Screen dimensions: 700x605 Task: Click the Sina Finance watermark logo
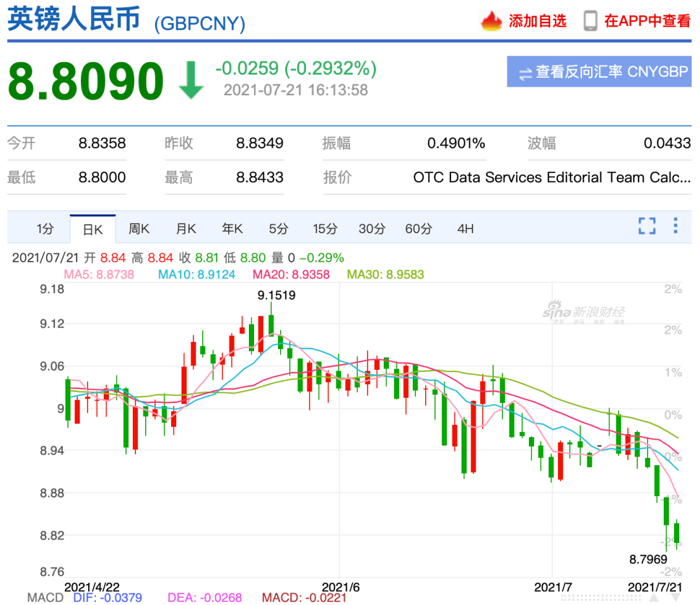point(583,312)
